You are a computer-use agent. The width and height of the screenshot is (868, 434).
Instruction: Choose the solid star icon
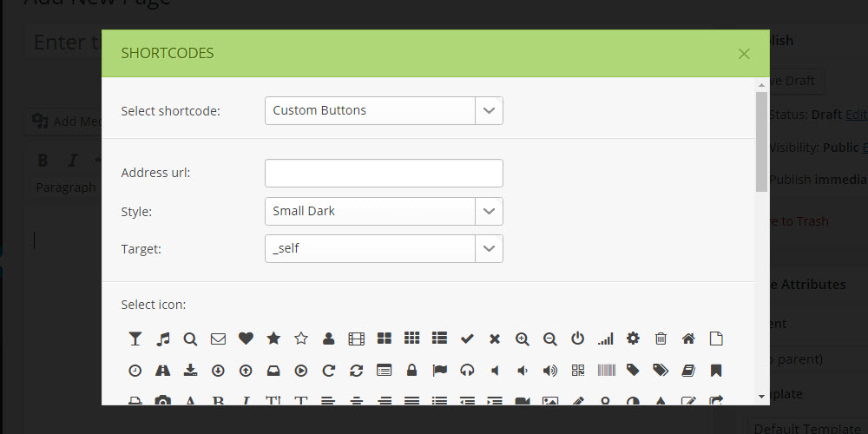pos(273,339)
